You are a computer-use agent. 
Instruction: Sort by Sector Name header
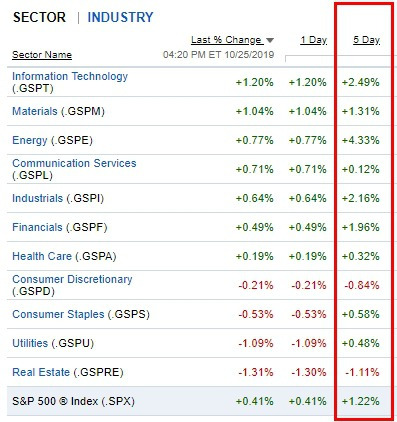coord(42,55)
